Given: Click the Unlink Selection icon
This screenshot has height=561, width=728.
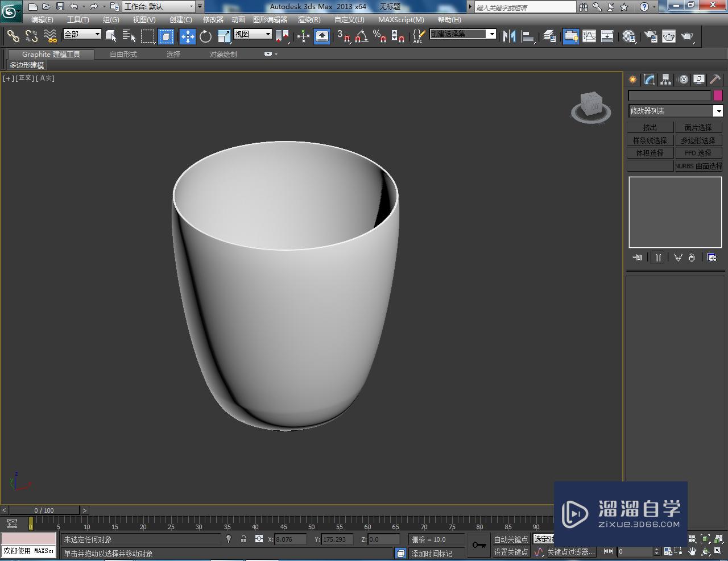Looking at the screenshot, I should [x=31, y=36].
